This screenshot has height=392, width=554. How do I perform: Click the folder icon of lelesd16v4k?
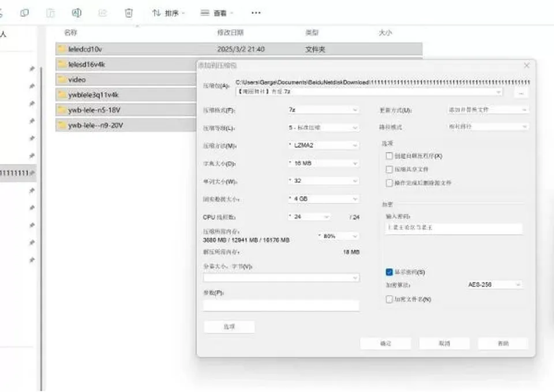(62, 64)
